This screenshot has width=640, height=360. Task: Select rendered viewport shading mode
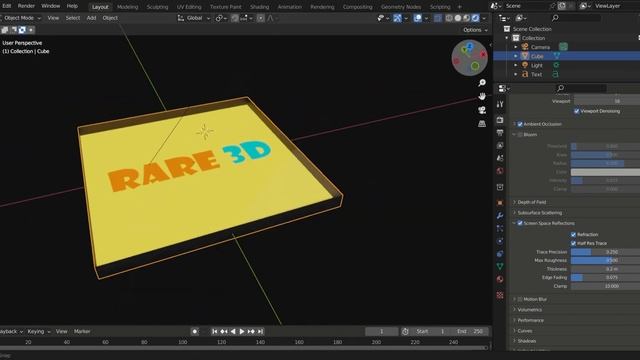click(x=476, y=18)
